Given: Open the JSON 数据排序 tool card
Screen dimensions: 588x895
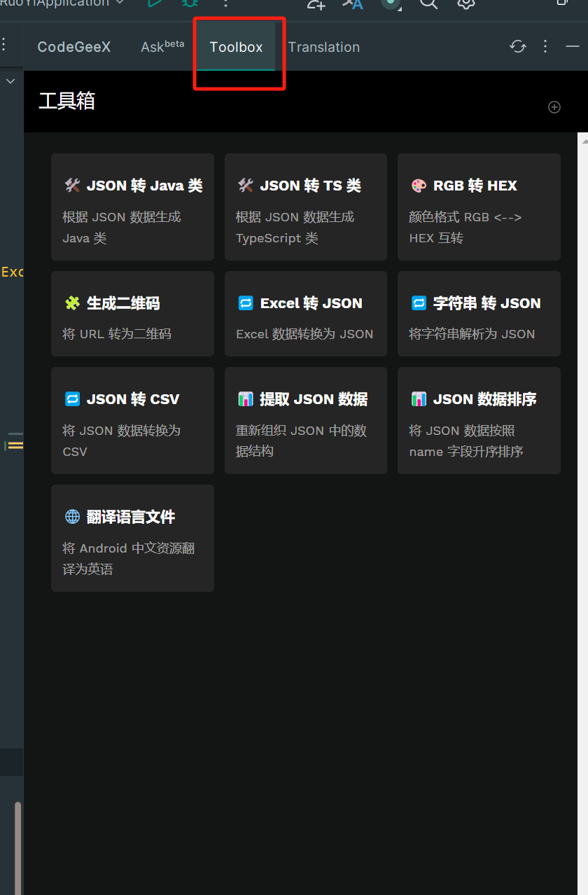Looking at the screenshot, I should coord(479,420).
